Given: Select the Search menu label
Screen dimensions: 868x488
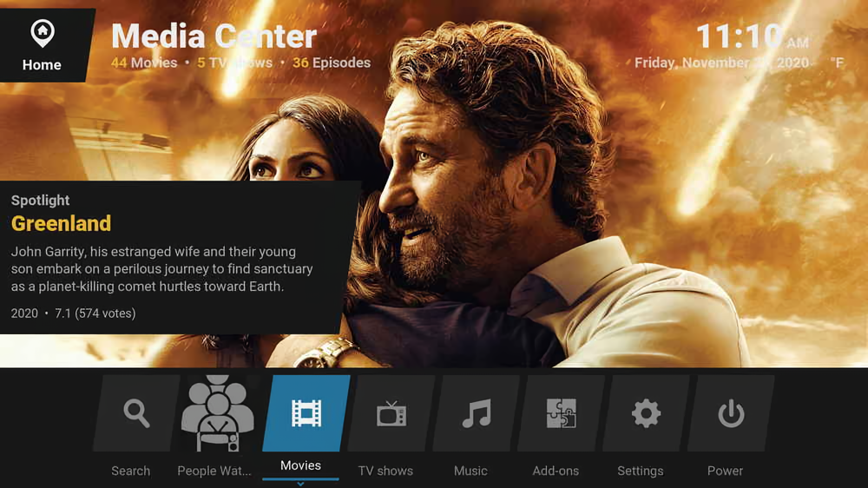Looking at the screenshot, I should click(131, 471).
